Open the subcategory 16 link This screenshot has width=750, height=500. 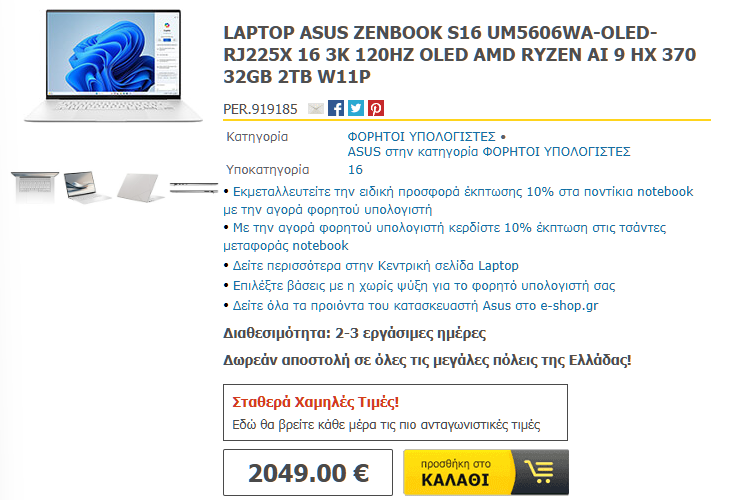click(355, 170)
